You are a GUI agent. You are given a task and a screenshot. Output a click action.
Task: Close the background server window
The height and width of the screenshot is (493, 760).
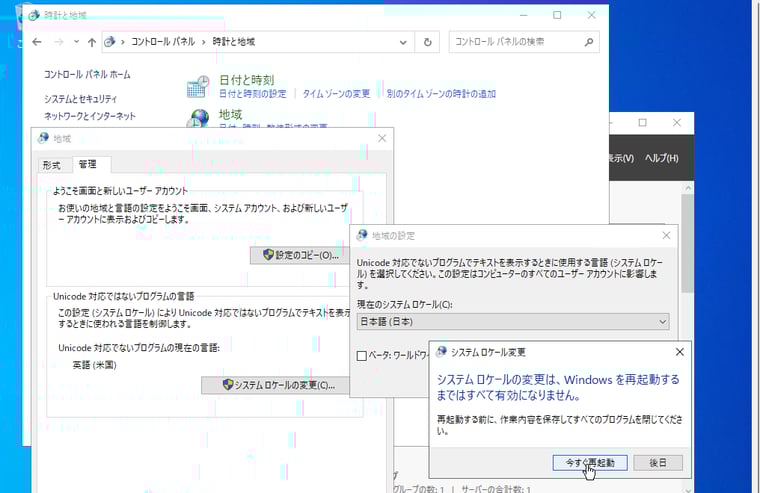coord(677,123)
